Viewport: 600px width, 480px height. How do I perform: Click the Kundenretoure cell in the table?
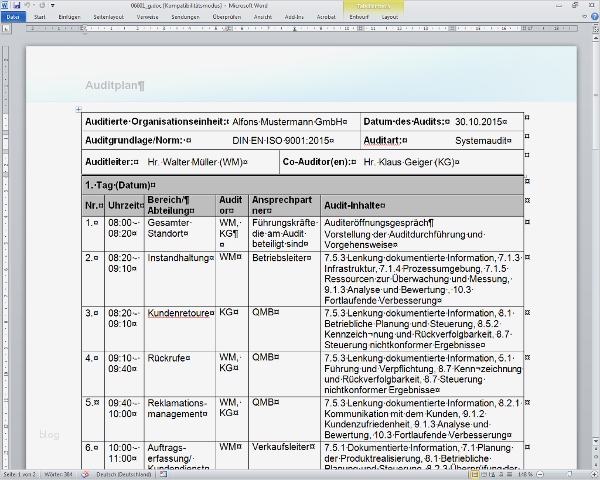click(x=180, y=313)
